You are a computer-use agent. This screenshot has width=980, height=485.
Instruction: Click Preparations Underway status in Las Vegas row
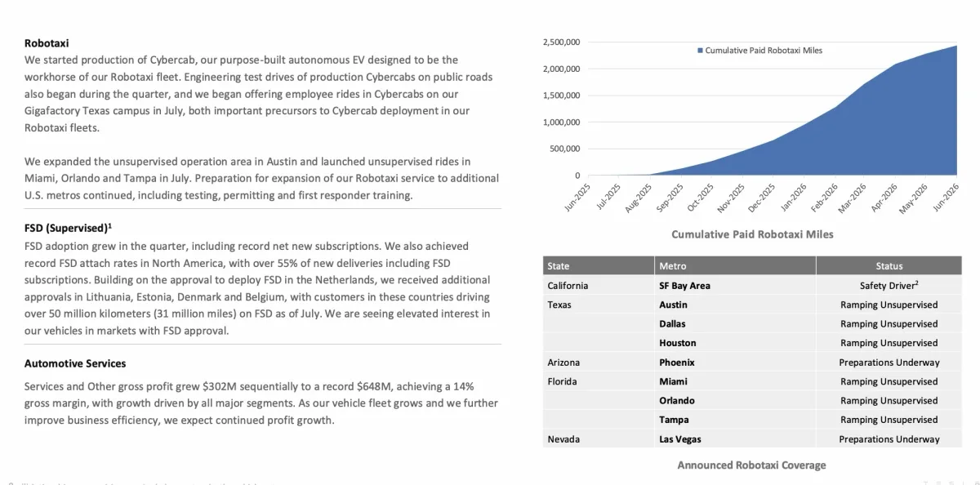[889, 439]
